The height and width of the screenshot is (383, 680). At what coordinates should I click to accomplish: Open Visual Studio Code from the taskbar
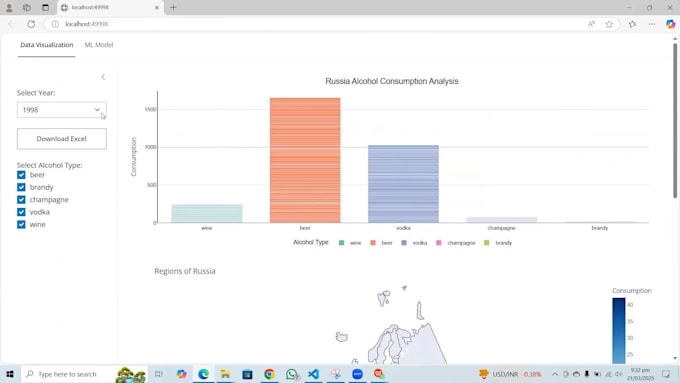coord(314,374)
